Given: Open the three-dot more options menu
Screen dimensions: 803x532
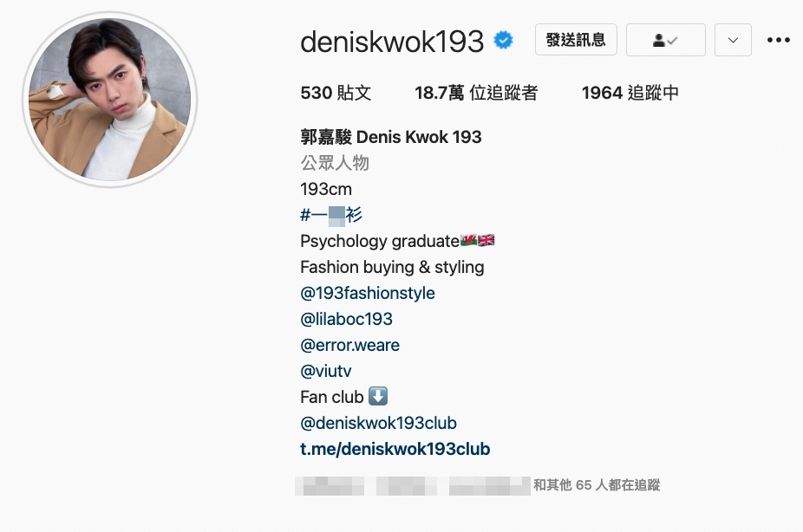Looking at the screenshot, I should point(779,40).
